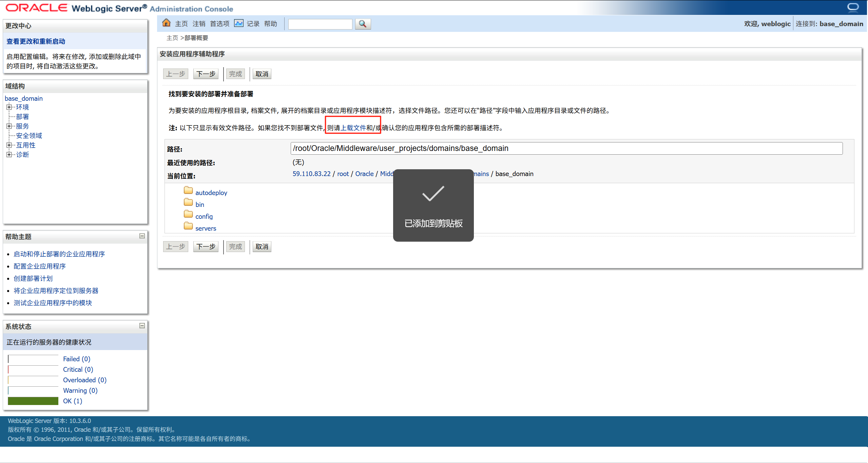
Task: Click 注销 to log out
Action: [x=199, y=24]
